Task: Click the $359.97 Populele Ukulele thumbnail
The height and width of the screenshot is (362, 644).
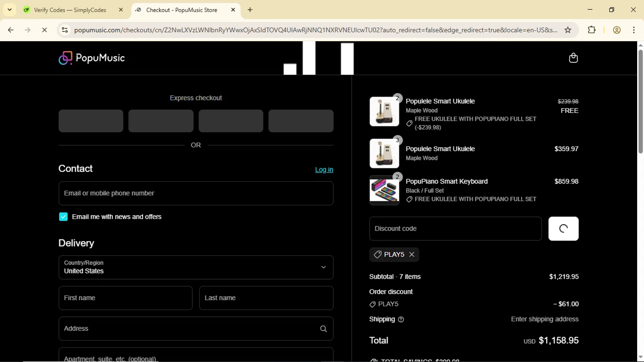Action: point(384,153)
